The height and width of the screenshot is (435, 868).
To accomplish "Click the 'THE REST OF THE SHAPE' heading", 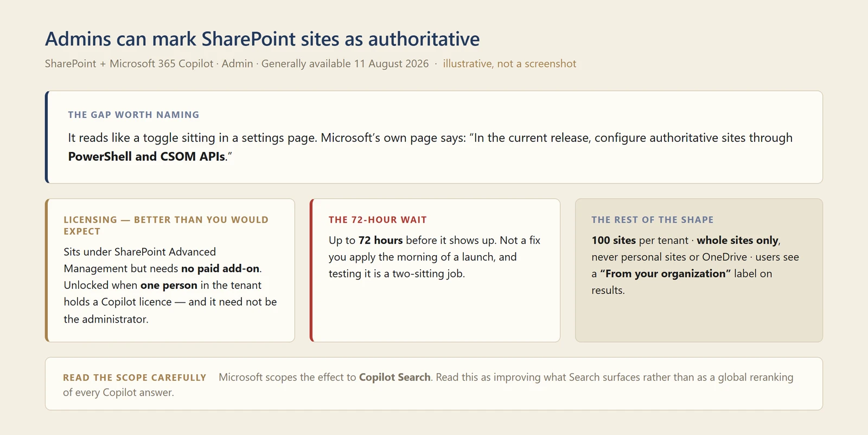I will point(653,220).
